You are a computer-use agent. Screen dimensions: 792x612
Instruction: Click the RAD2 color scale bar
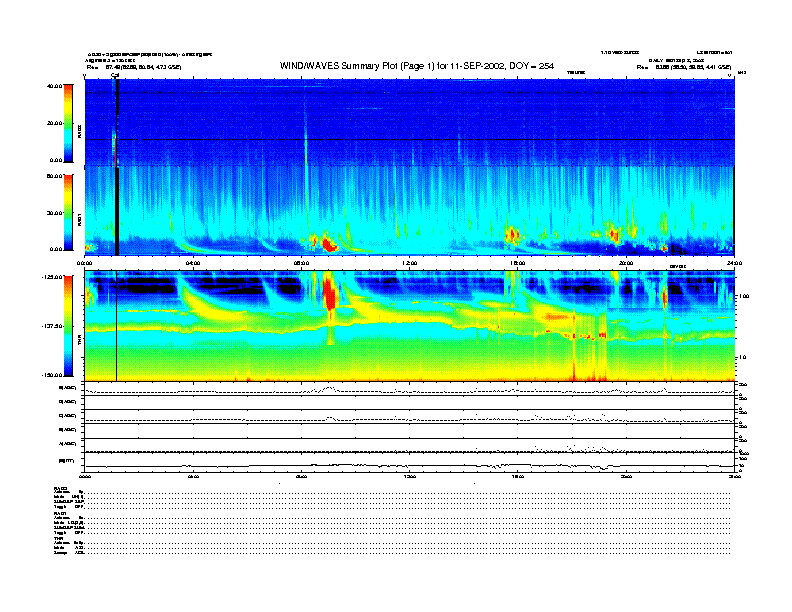pyautogui.click(x=68, y=123)
